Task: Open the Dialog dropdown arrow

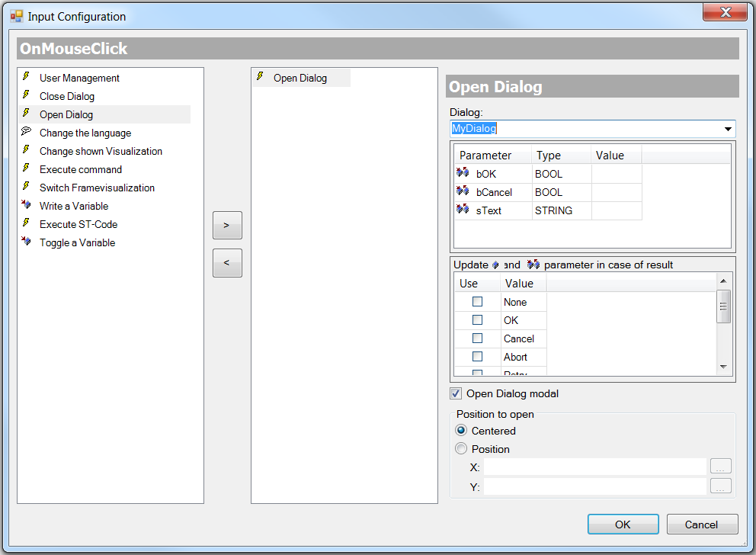Action: (728, 129)
